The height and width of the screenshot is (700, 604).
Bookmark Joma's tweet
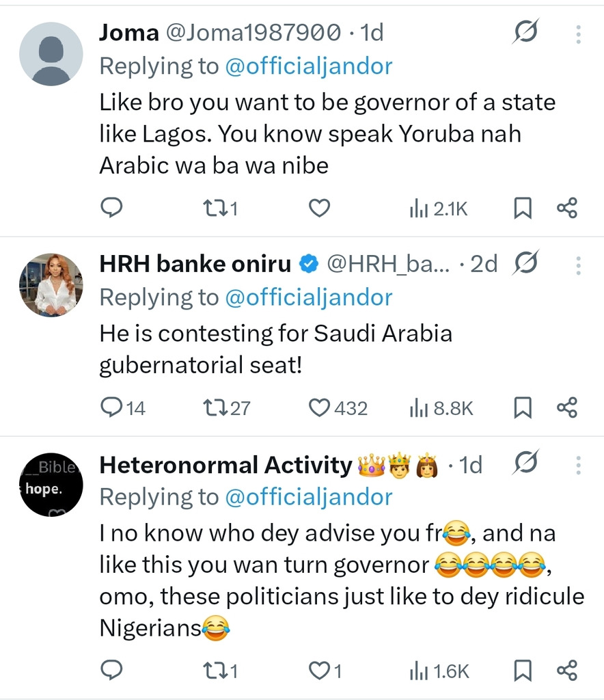point(523,208)
